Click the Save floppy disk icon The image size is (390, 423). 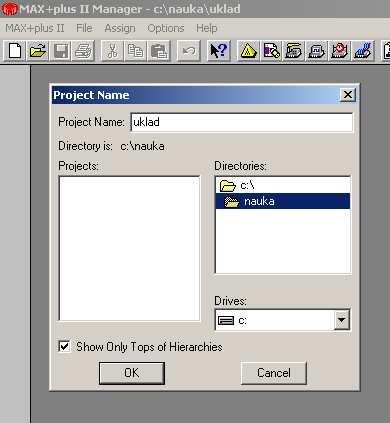click(x=61, y=51)
